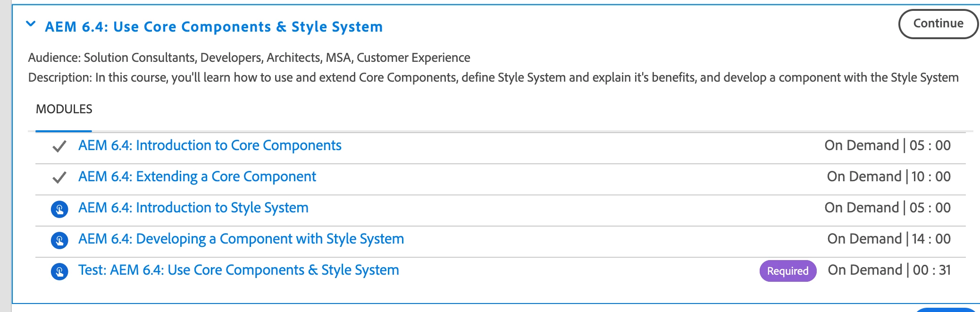Image resolution: width=980 pixels, height=312 pixels.
Task: Collapse the AEM 6.4 course chevron
Action: point(31,24)
